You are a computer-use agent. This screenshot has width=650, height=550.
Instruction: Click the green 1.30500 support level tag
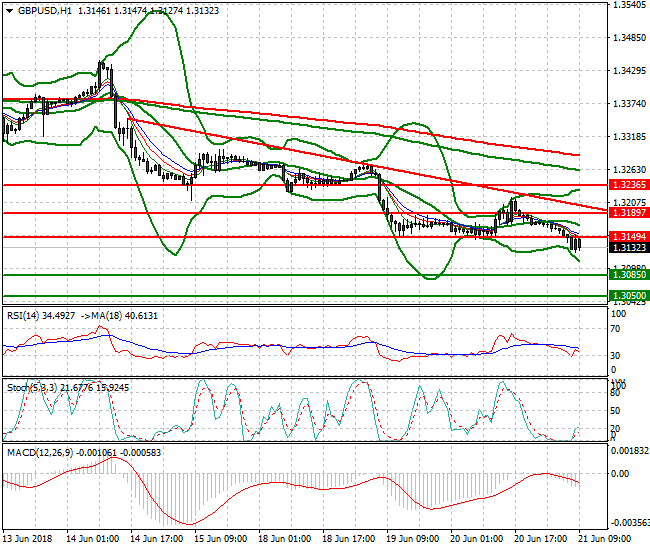pyautogui.click(x=629, y=296)
